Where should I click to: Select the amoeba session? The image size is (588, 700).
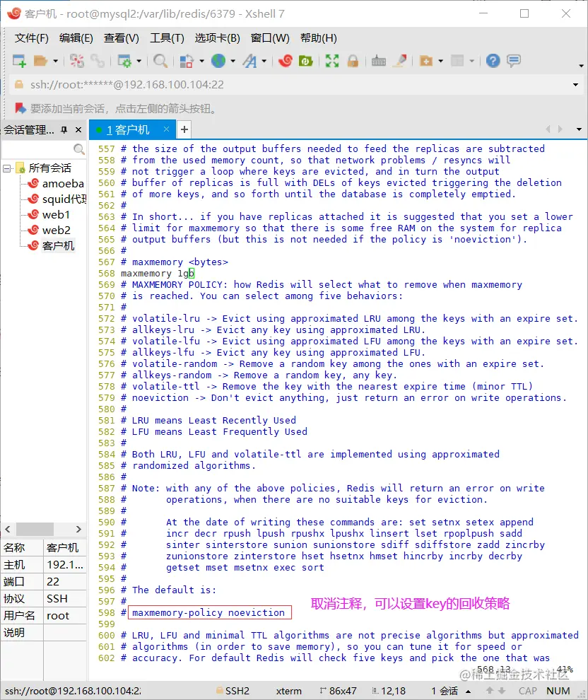point(63,183)
